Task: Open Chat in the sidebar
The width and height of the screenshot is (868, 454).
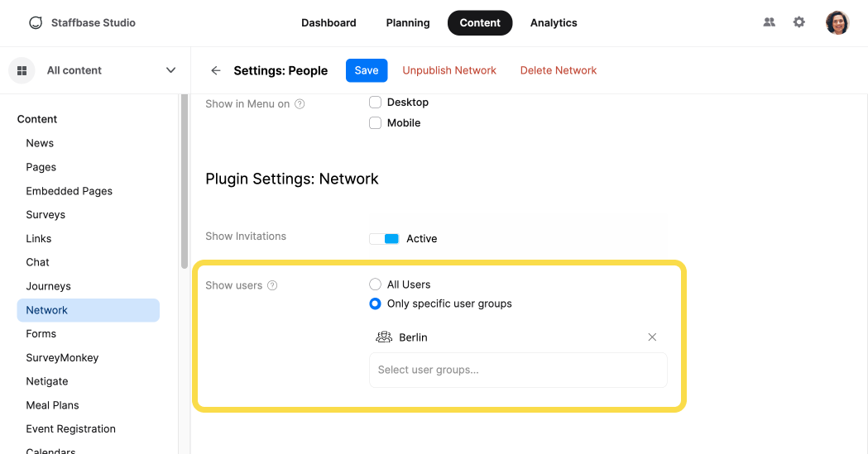Action: coord(37,262)
